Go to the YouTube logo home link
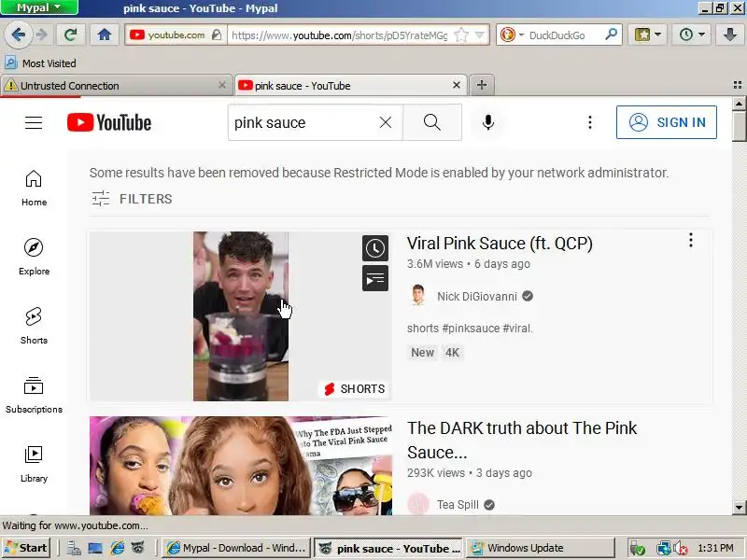Image resolution: width=747 pixels, height=560 pixels. [x=109, y=122]
